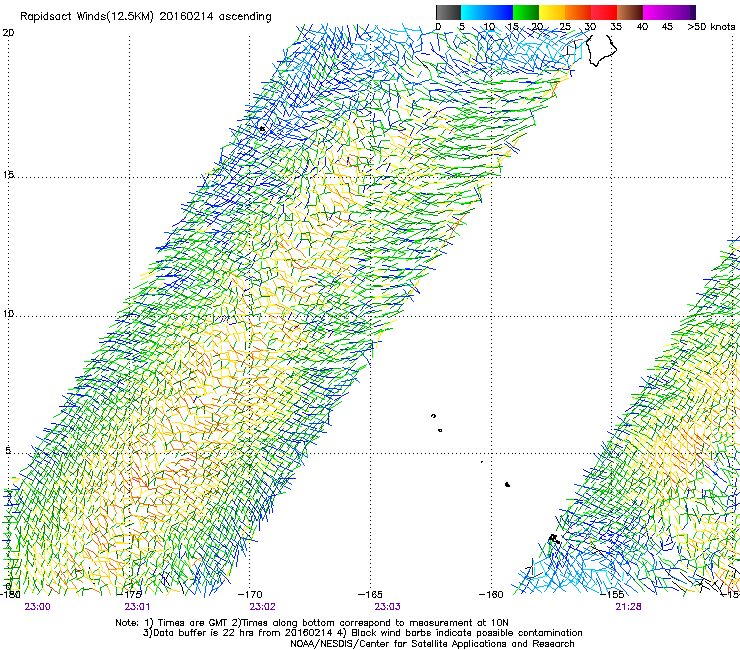Screen dimensions: 740x650
Task: Click the '35' color scale label
Action: pyautogui.click(x=616, y=27)
